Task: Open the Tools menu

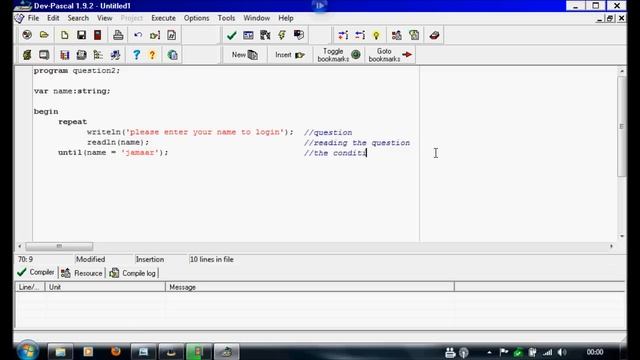Action: click(x=226, y=18)
